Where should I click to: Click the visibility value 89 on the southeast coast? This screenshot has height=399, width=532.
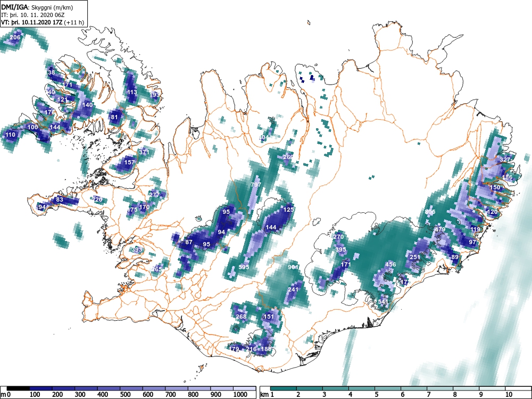pos(455,257)
